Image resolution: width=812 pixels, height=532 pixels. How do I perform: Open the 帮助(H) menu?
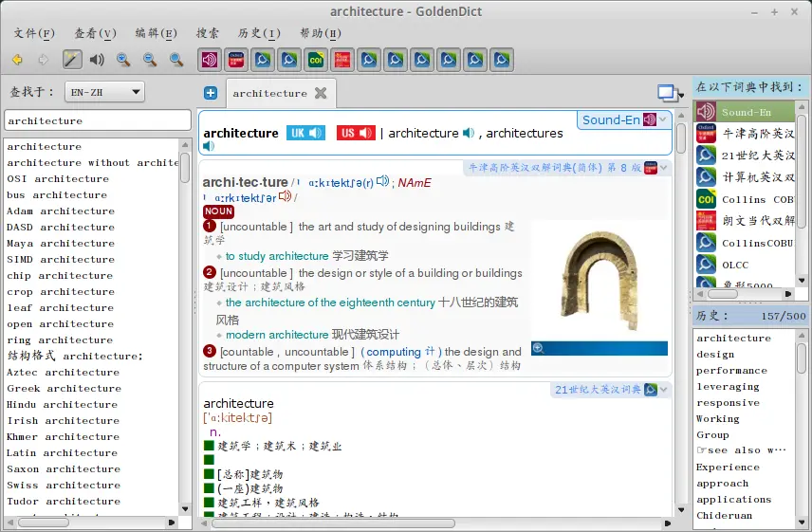[321, 33]
